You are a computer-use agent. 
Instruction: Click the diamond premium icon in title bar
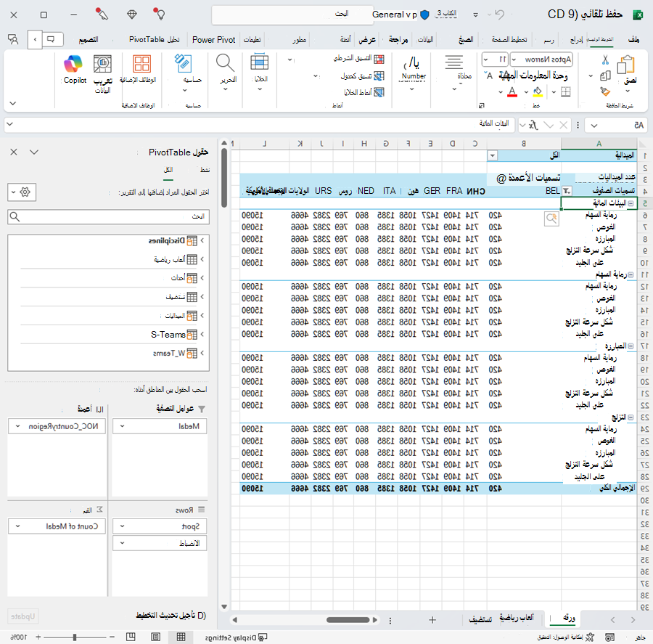click(132, 15)
